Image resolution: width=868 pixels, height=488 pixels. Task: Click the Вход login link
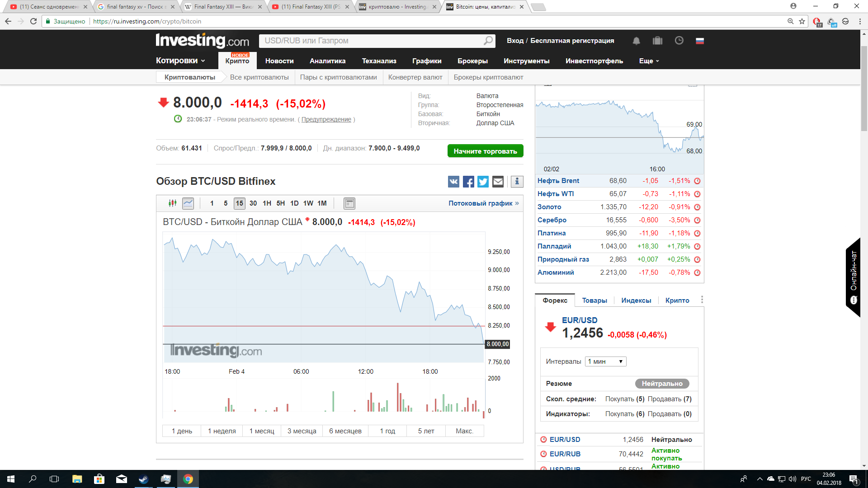tap(515, 41)
